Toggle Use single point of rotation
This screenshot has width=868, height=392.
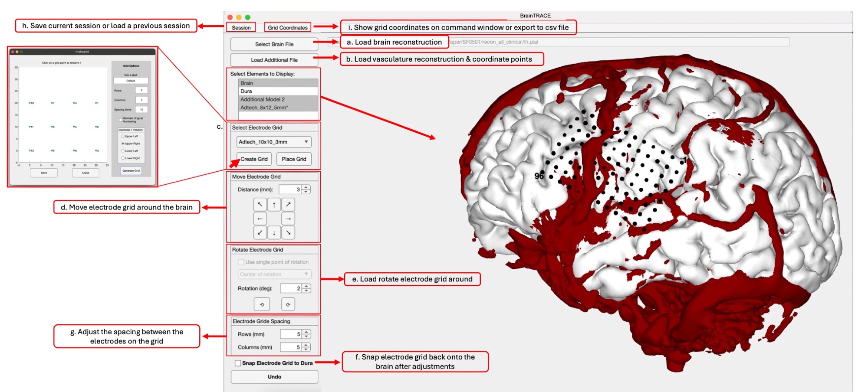[x=241, y=262]
